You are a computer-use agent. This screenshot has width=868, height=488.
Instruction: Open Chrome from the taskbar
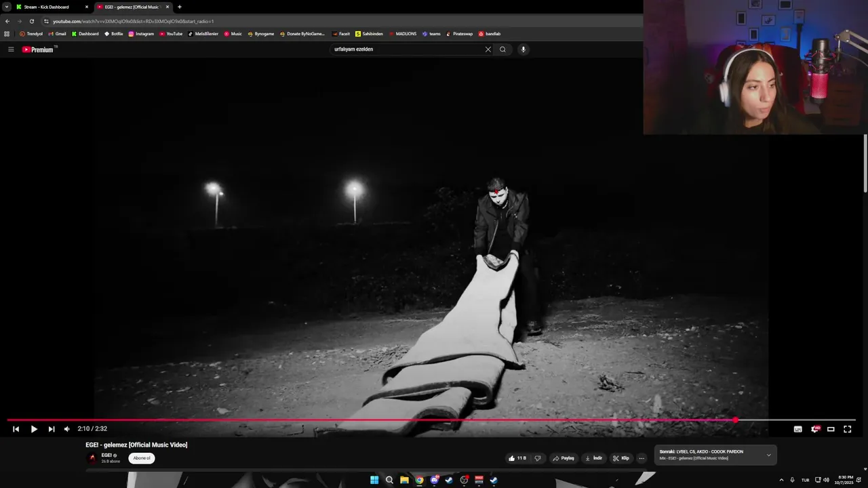(419, 480)
